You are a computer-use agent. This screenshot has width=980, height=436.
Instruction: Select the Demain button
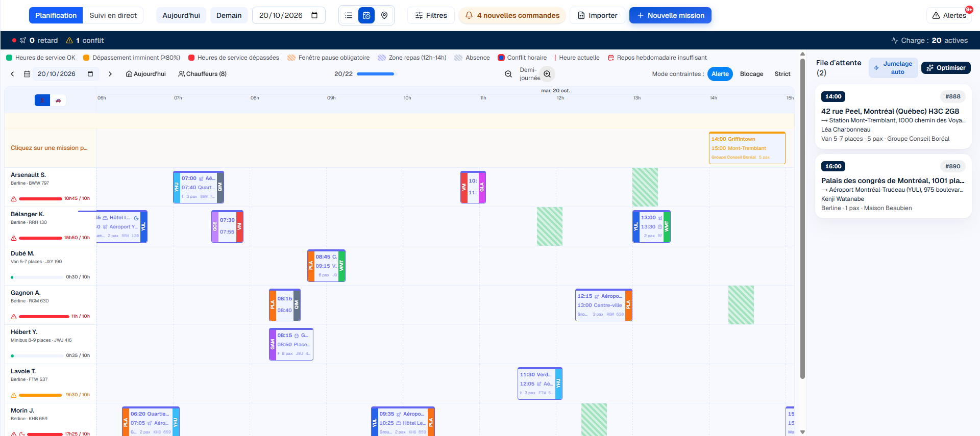(x=229, y=15)
